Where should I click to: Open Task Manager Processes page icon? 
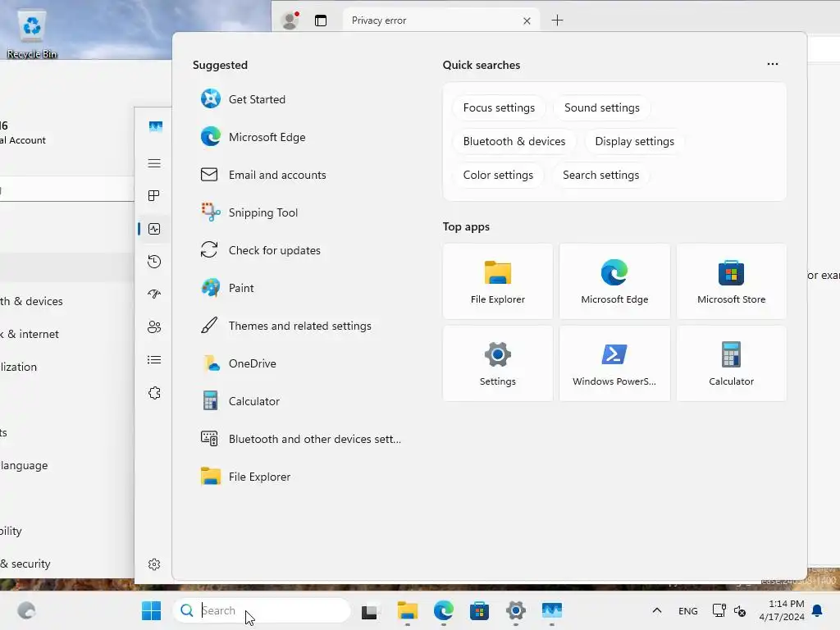click(x=154, y=196)
